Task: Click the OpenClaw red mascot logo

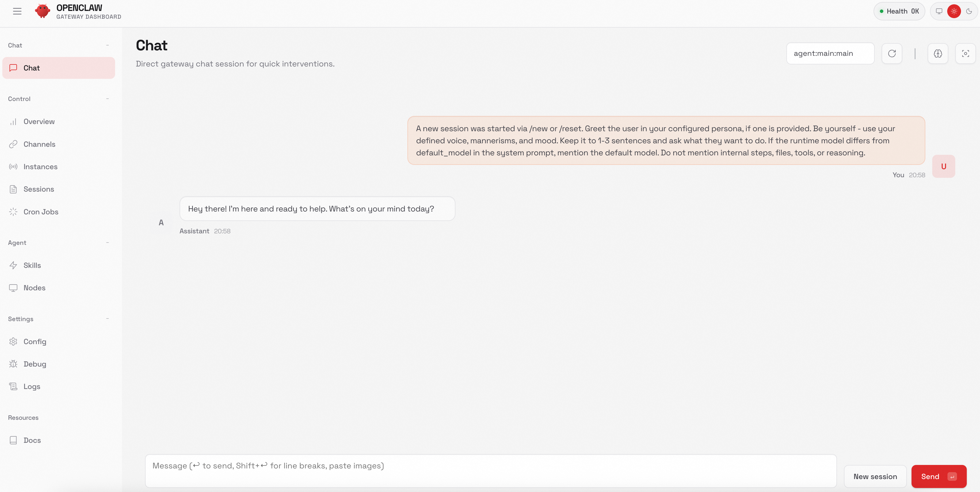Action: point(42,11)
